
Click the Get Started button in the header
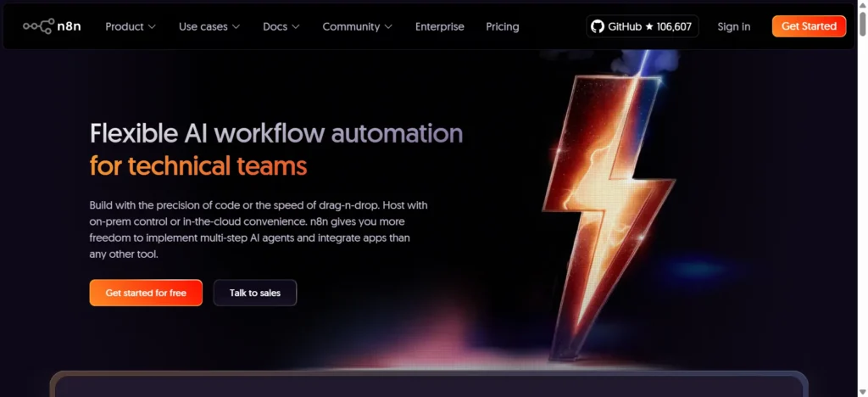point(809,26)
